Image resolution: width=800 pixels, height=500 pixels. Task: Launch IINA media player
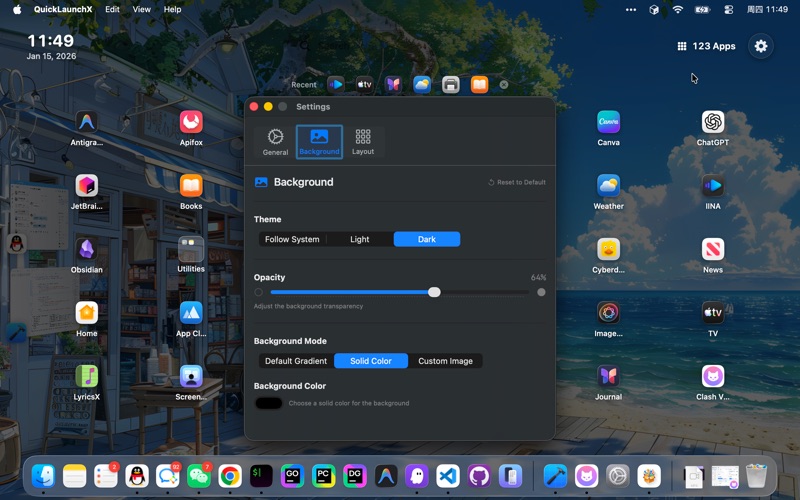tap(713, 186)
